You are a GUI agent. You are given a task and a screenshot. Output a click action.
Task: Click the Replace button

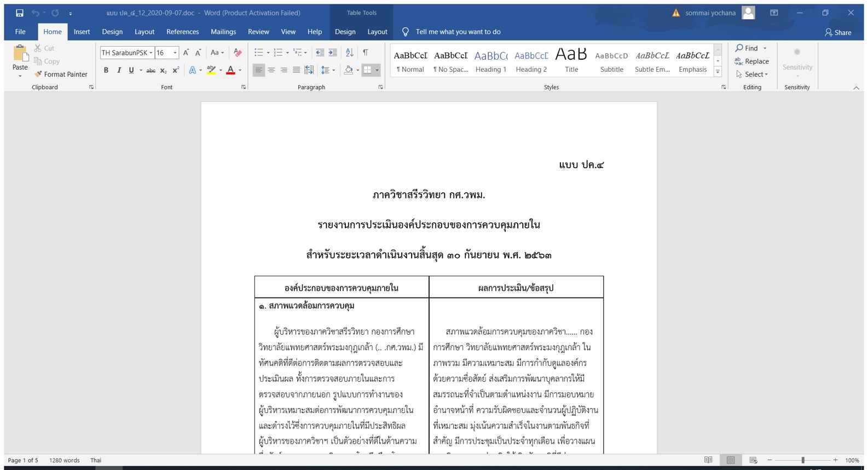[752, 61]
